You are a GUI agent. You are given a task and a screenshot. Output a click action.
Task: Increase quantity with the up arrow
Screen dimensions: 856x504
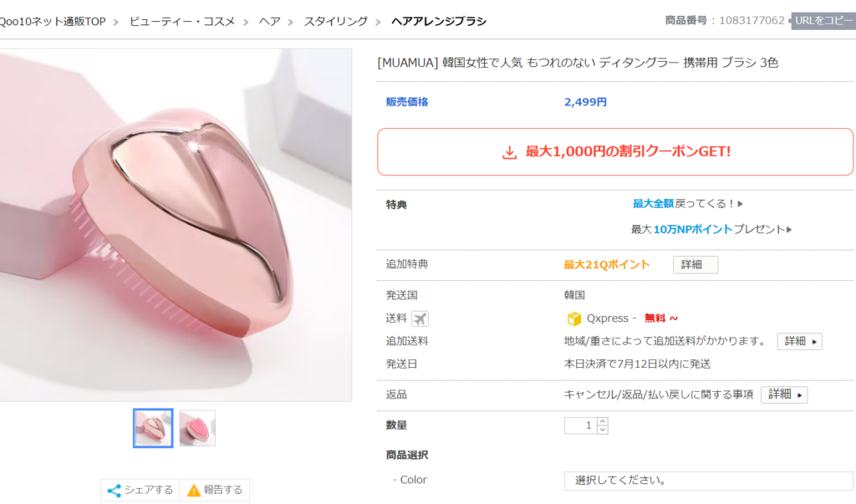pyautogui.click(x=603, y=421)
